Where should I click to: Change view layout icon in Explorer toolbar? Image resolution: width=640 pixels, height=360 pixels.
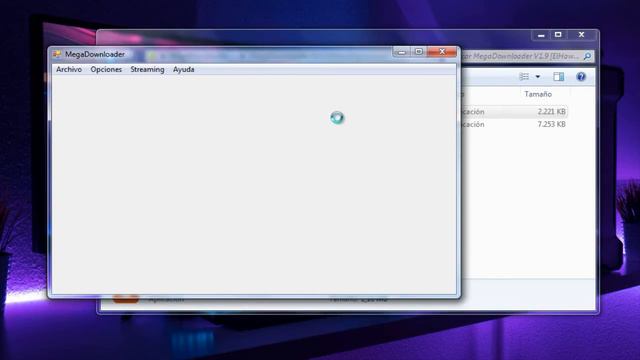[524, 76]
